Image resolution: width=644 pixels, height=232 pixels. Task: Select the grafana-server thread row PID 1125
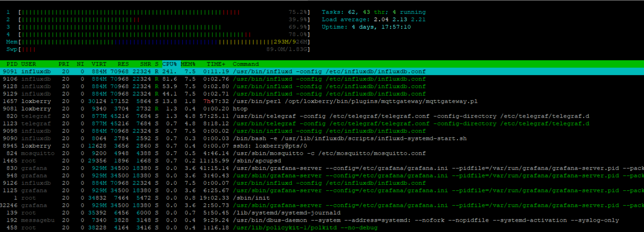322,190
